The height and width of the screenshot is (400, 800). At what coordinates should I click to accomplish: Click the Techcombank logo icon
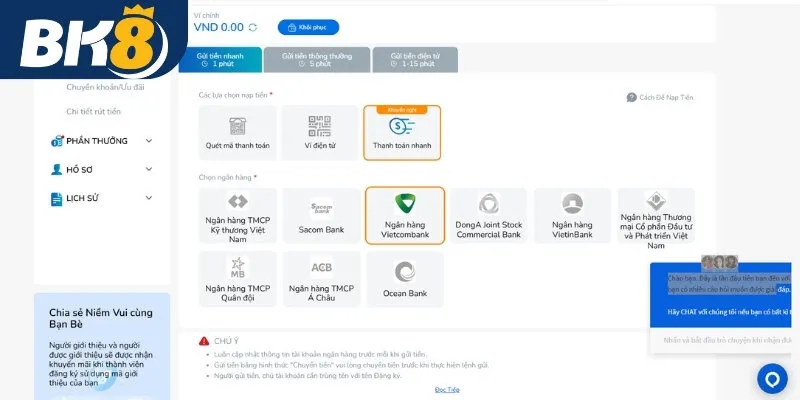238,202
